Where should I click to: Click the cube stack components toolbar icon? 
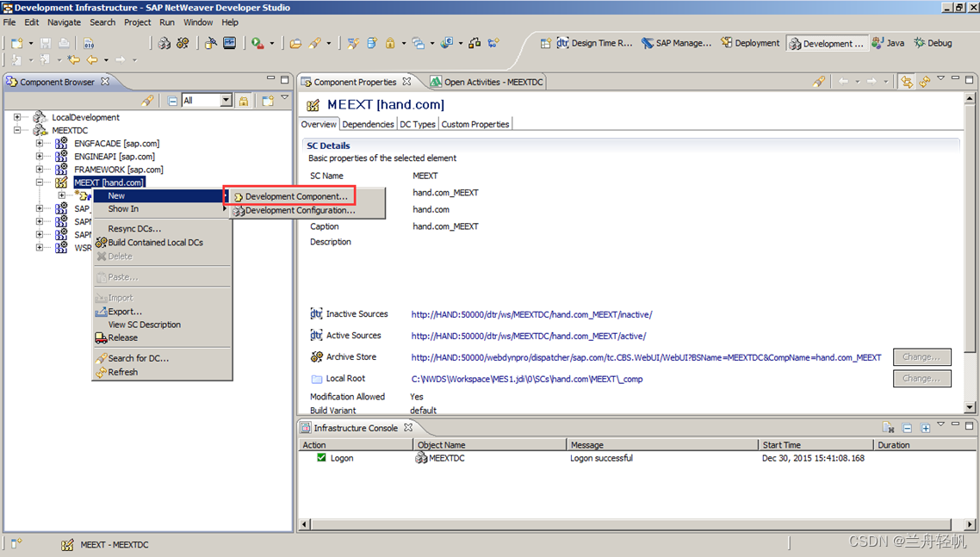(164, 43)
